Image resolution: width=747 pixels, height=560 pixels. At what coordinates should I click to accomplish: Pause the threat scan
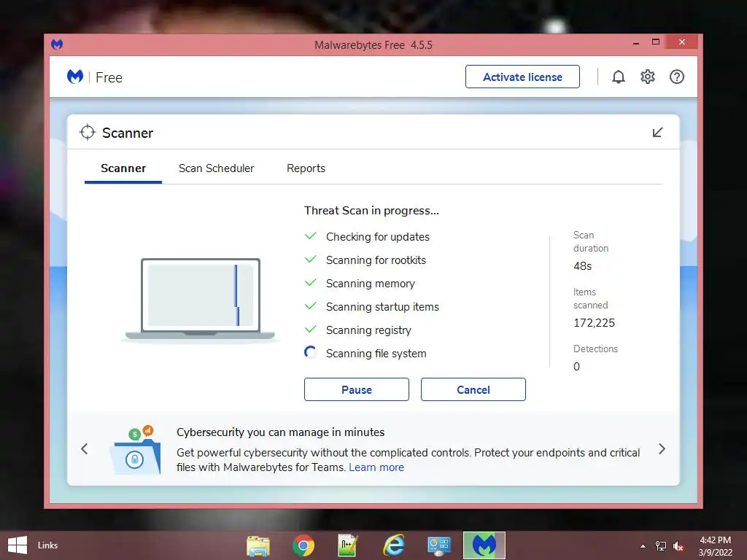coord(356,389)
